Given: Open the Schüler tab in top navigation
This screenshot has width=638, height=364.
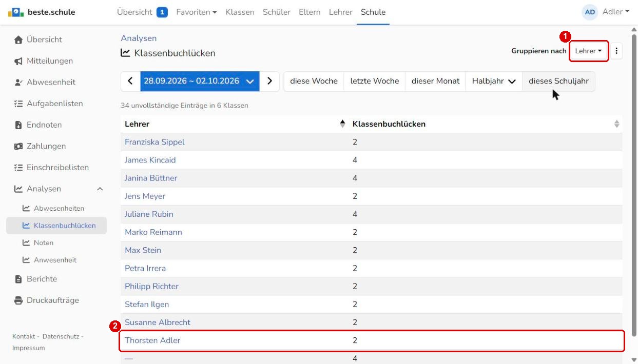Looking at the screenshot, I should pos(277,12).
